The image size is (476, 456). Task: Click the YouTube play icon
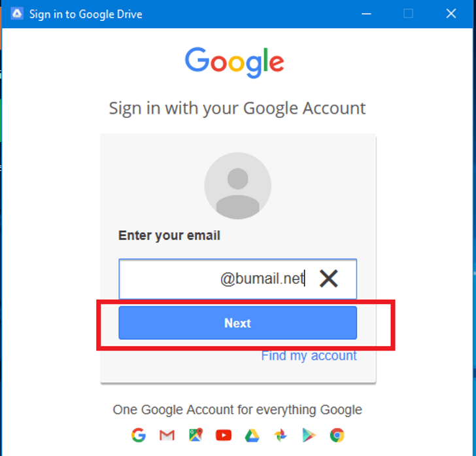tap(224, 435)
